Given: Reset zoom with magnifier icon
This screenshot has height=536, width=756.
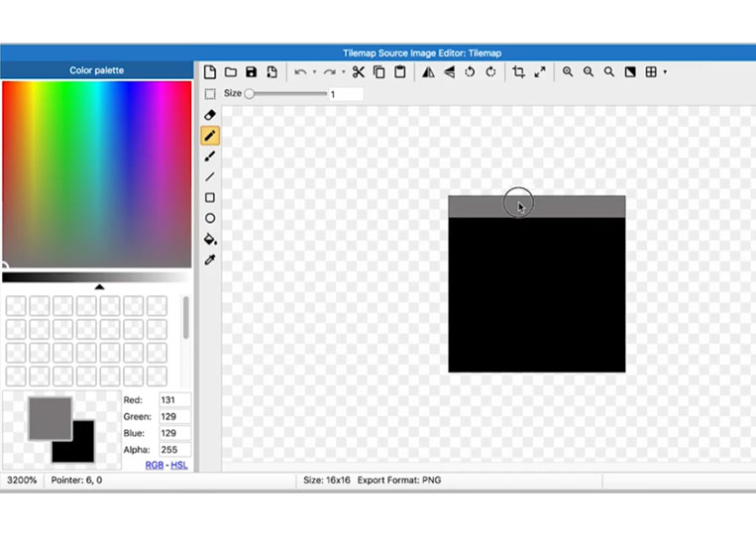Looking at the screenshot, I should coord(609,72).
